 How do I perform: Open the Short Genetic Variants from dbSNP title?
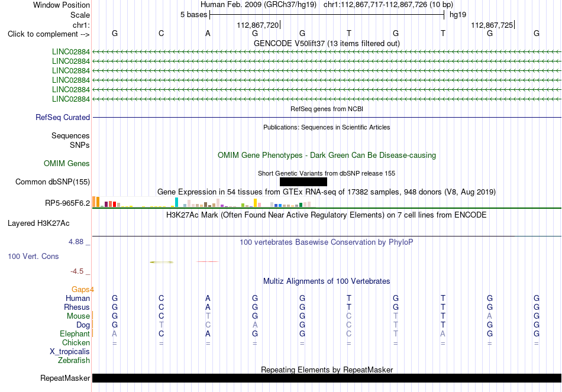pyautogui.click(x=327, y=173)
